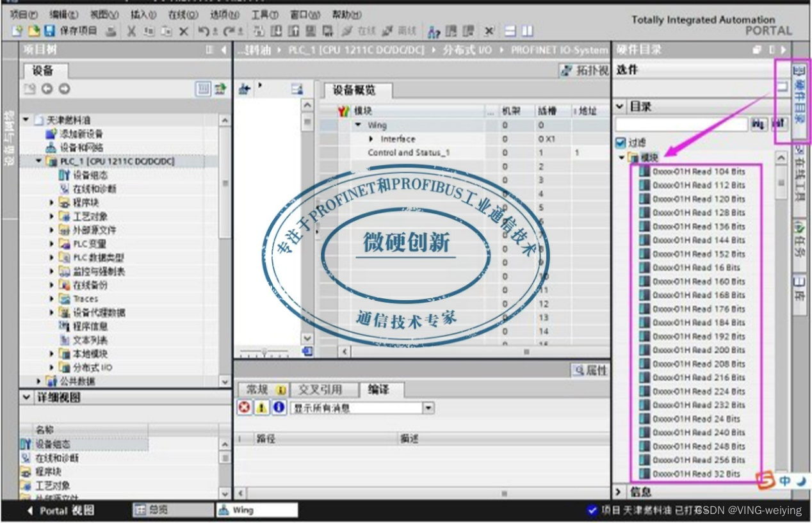
Task: Click the Undo arrow icon
Action: click(203, 31)
